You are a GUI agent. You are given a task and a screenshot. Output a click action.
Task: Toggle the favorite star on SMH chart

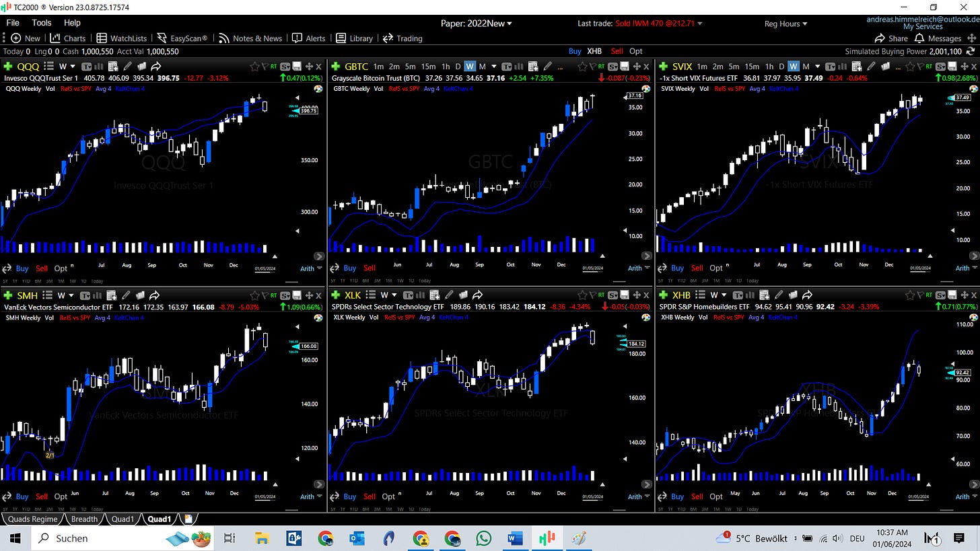254,295
